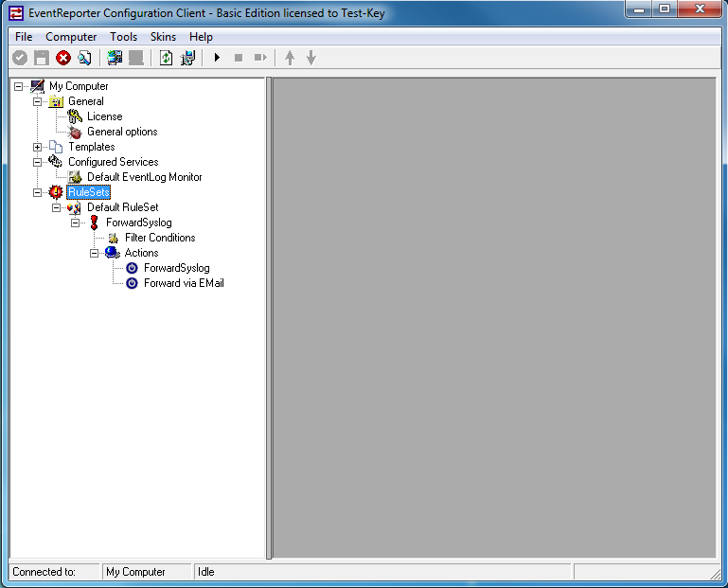Click the Actions blue globe icon
Viewport: 728px width, 588px height.
[113, 253]
